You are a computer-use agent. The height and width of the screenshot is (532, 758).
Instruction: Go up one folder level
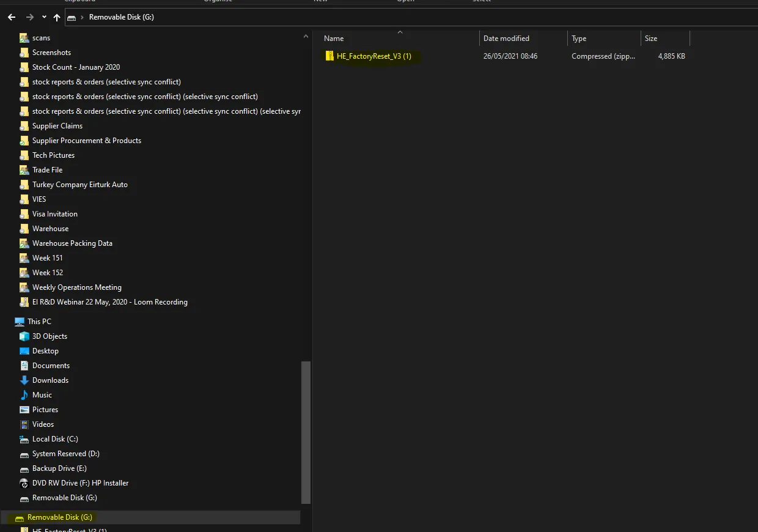[57, 17]
